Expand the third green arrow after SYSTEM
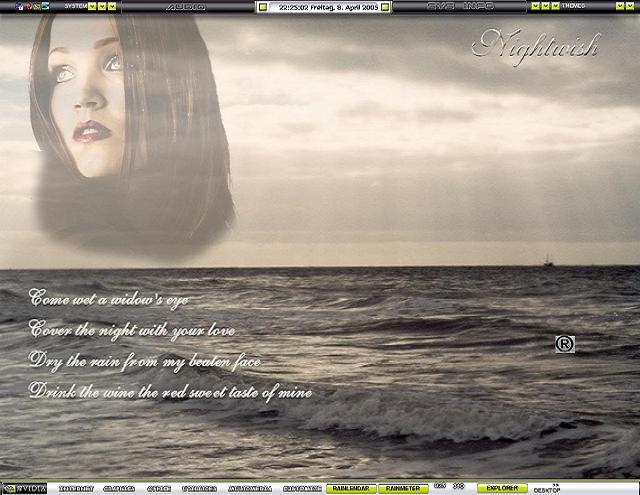 point(112,6)
